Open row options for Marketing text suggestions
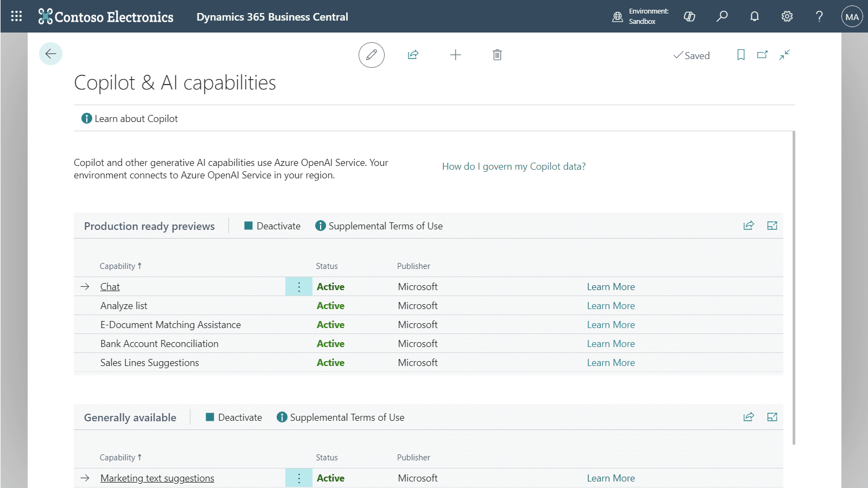Screen dimensions: 868x488 [299, 478]
